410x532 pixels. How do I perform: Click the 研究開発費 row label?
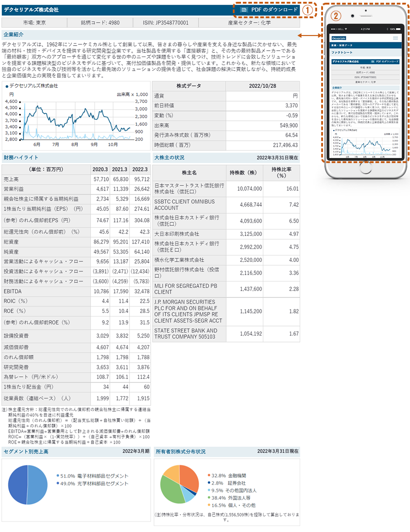[16, 367]
